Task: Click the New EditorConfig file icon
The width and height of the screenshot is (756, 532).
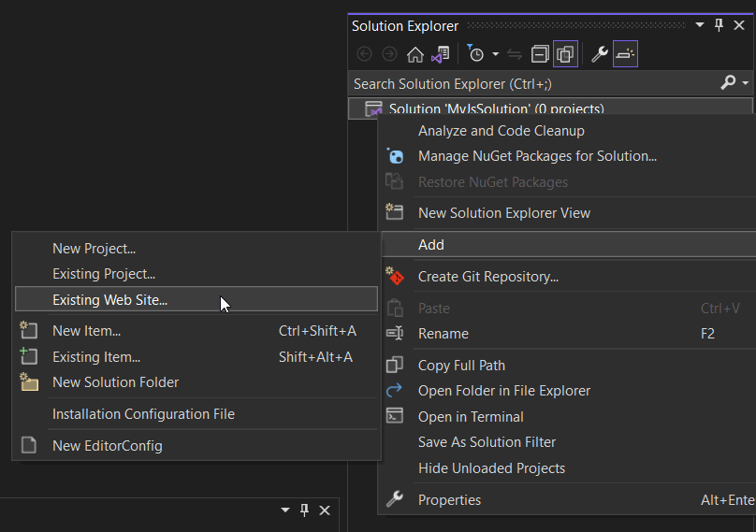Action: [29, 445]
